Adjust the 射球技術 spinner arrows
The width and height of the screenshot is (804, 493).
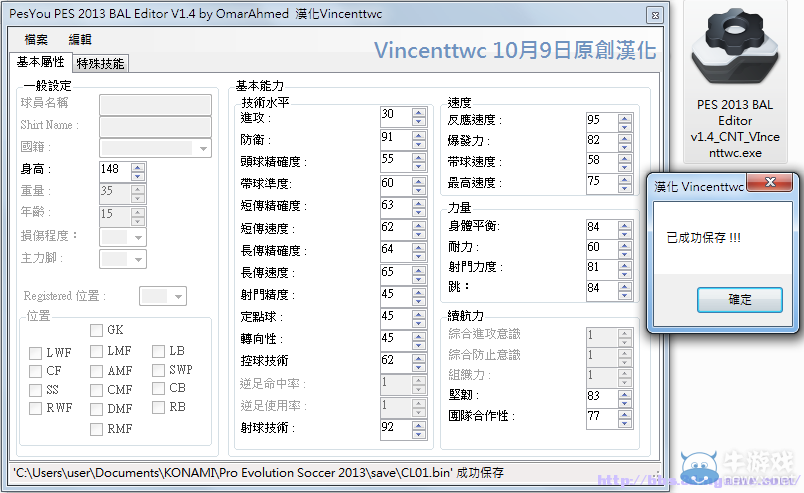[x=419, y=430]
